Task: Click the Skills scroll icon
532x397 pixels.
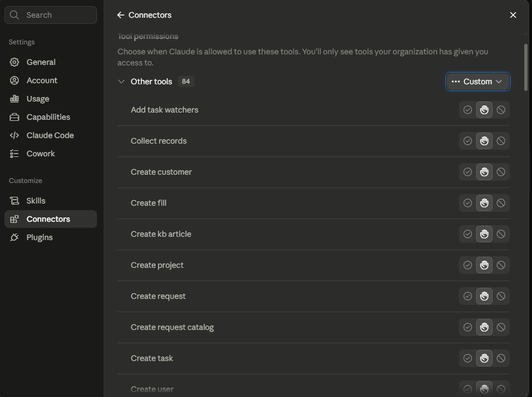Action: tap(14, 201)
